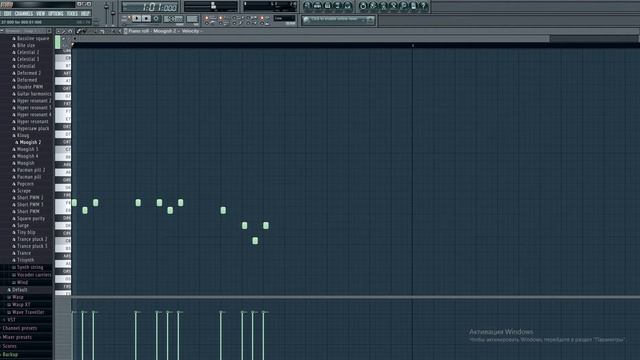640x360 pixels.
Task: Expand the Wasp folder
Action: coord(18,297)
